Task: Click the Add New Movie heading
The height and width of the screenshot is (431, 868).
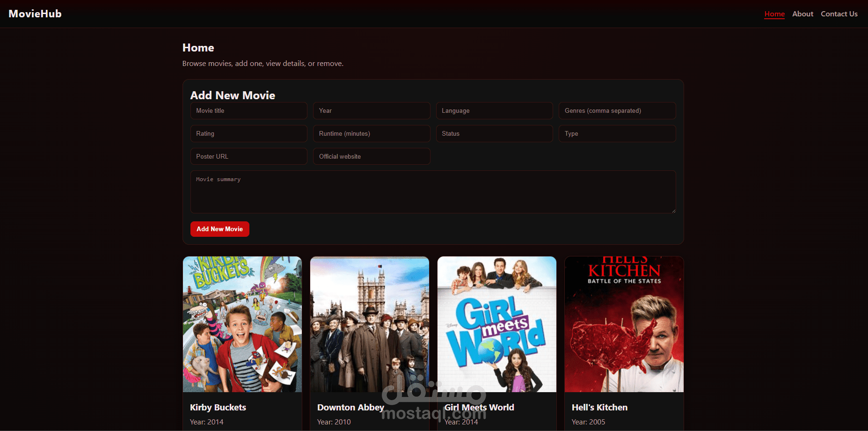Action: tap(233, 95)
